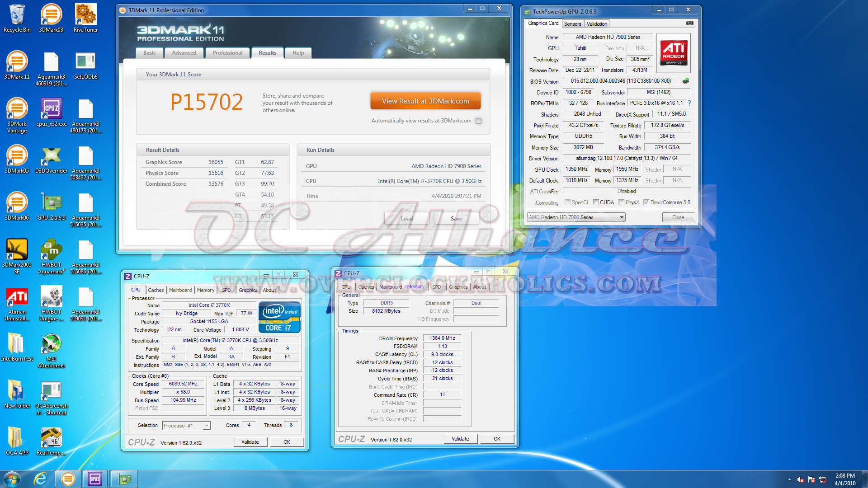868x488 pixels.
Task: Click OK in right CPU-Z memory window
Action: [x=497, y=439]
